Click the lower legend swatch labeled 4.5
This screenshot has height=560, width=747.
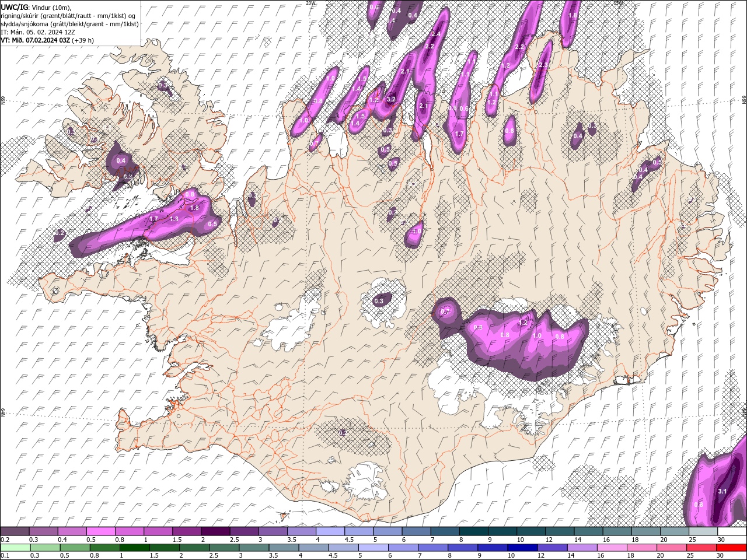(x=343, y=547)
